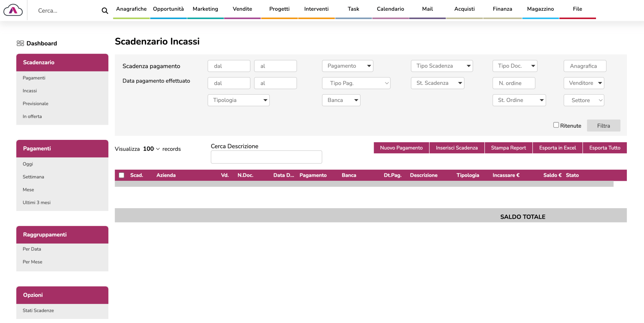Open the Venditore dropdown

click(584, 83)
